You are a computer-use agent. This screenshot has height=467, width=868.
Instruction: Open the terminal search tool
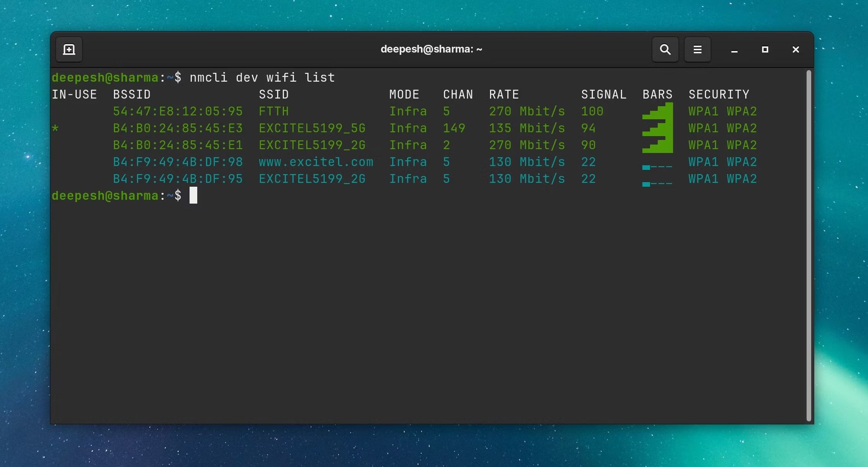pos(665,49)
